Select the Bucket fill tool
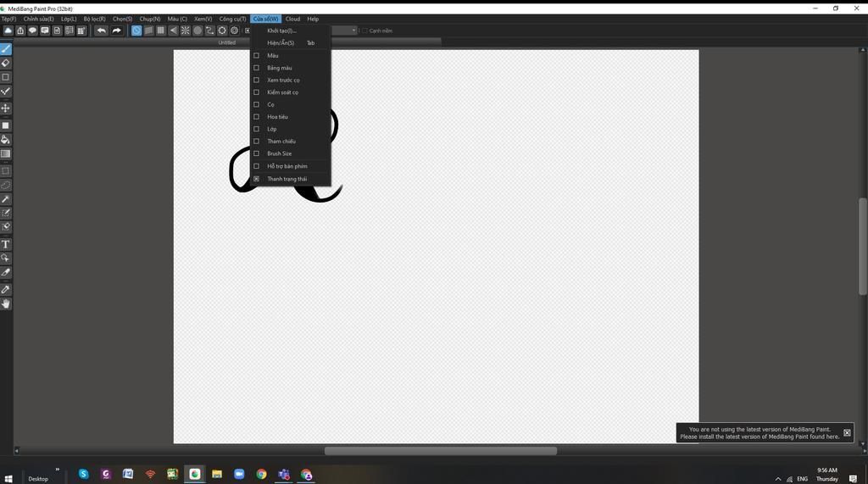 [x=6, y=140]
